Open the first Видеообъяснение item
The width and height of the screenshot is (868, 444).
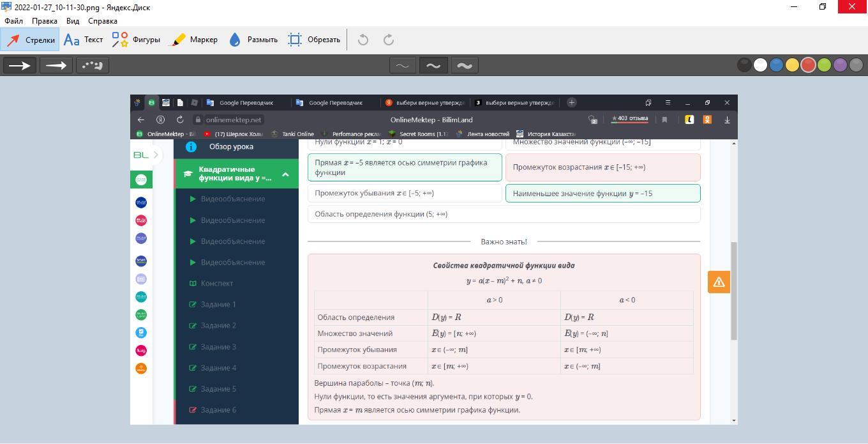pyautogui.click(x=232, y=199)
